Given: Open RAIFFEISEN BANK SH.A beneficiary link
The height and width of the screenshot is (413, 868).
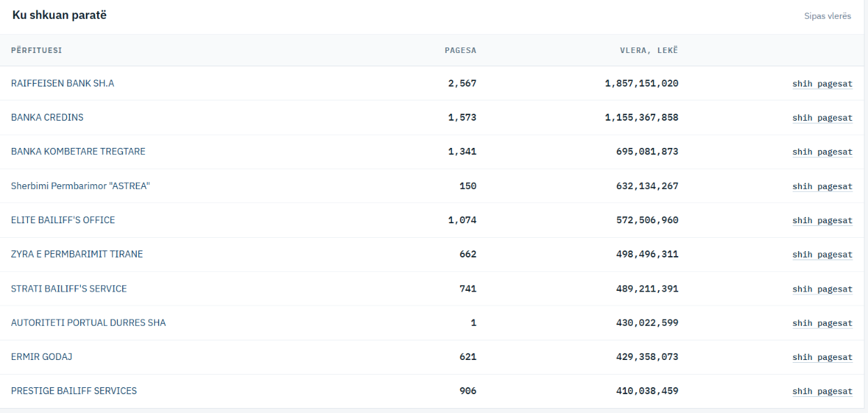Looking at the screenshot, I should tap(63, 84).
